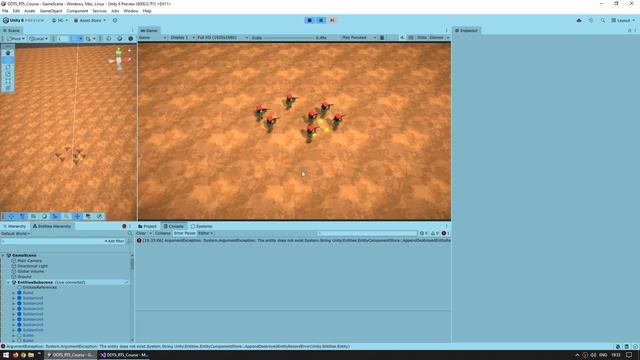Open the Layout dropdown

[623, 20]
